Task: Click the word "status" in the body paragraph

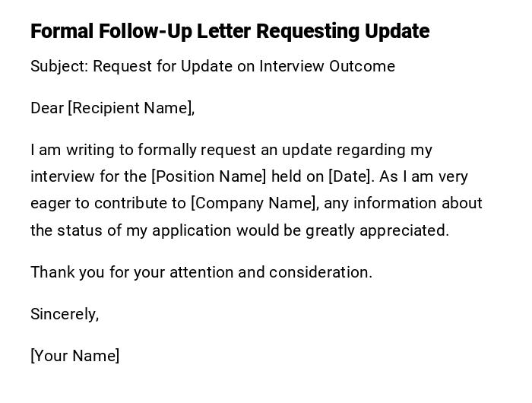Action: point(77,230)
